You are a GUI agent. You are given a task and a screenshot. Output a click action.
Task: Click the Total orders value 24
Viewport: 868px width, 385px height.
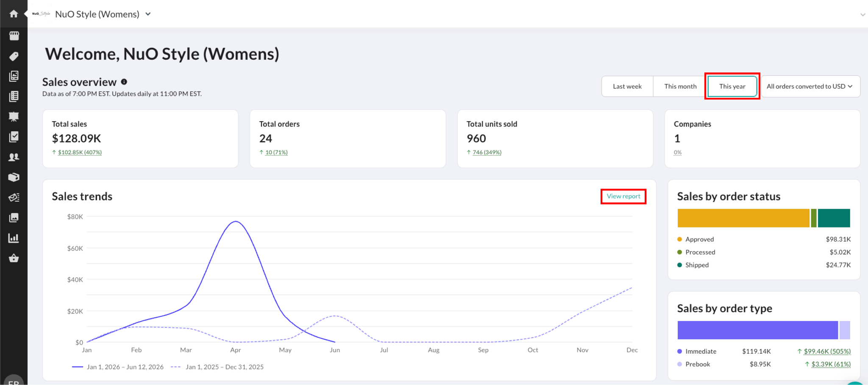(x=266, y=138)
